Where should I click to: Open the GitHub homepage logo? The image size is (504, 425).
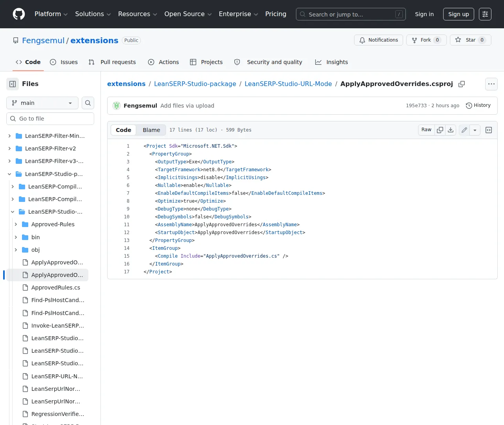19,14
